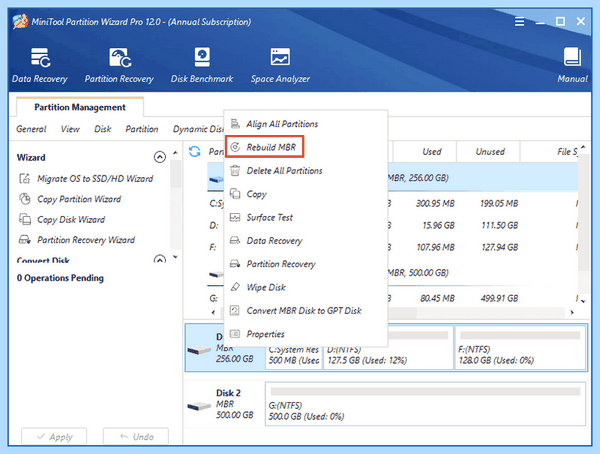Viewport: 600px width, 454px height.
Task: Open the hamburger menu in the title bar
Action: pos(519,21)
